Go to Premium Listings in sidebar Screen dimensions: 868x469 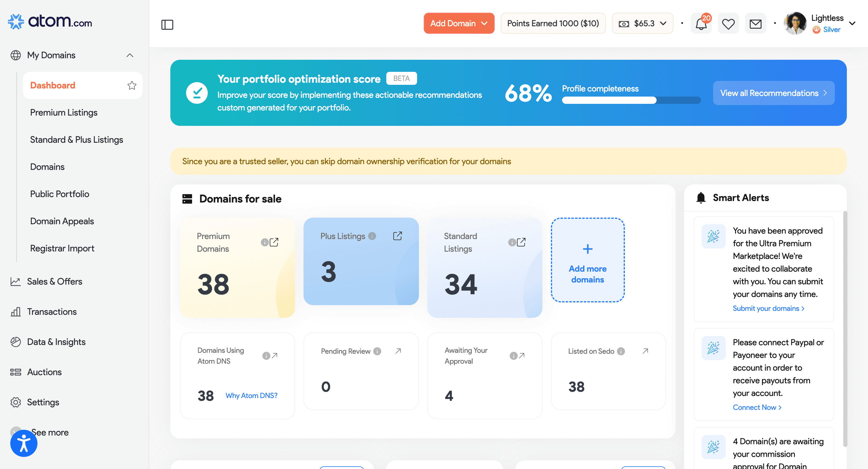click(64, 113)
